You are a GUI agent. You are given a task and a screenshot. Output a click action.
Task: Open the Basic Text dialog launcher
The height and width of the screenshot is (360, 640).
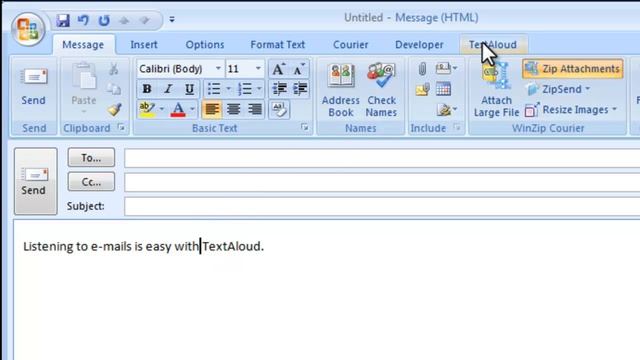pyautogui.click(x=304, y=127)
